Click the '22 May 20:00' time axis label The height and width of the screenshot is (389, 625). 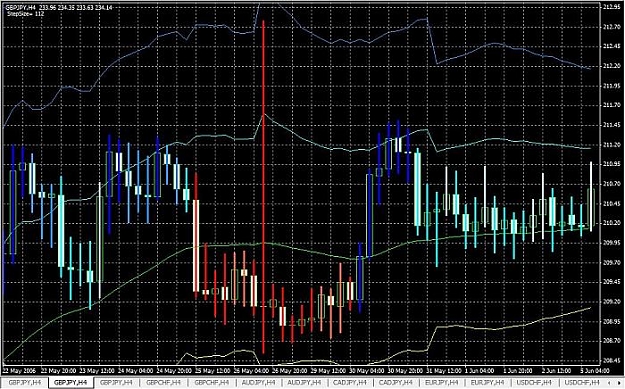pyautogui.click(x=58, y=371)
